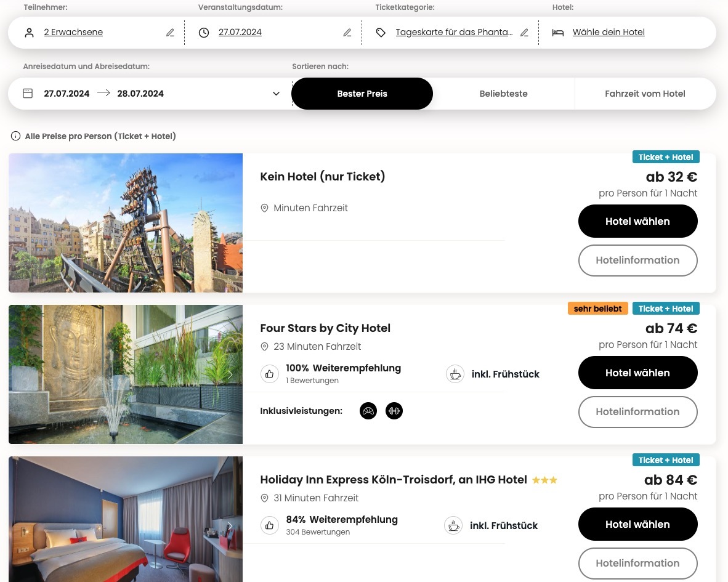Click the 28.07.2024 departure date
Image resolution: width=728 pixels, height=582 pixels.
point(140,93)
